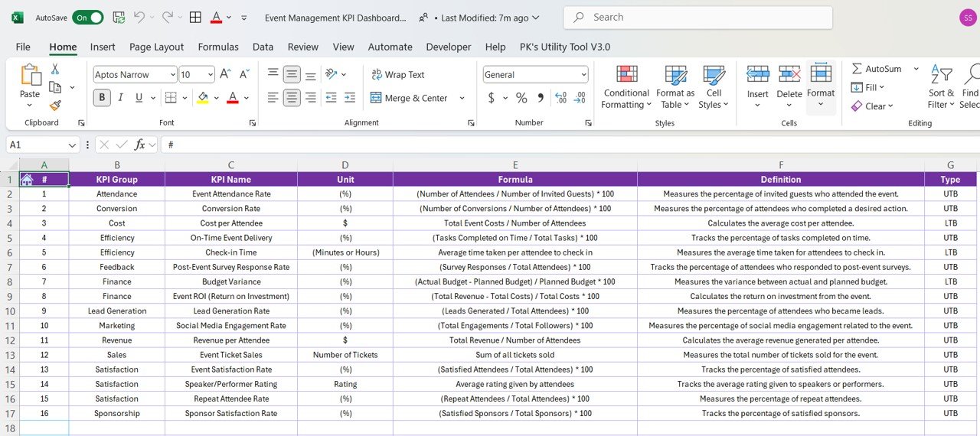Click the Format Painter brush icon

[x=55, y=106]
